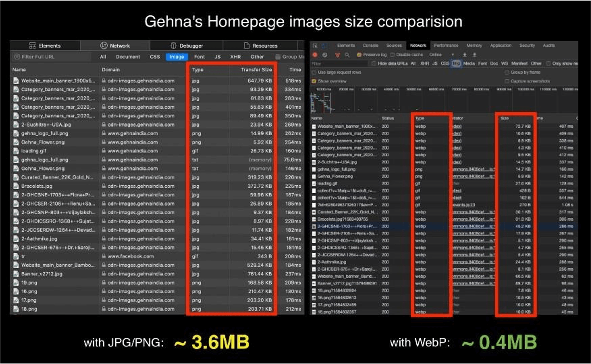Click file icon of Bracelets.jpg row

pyautogui.click(x=16, y=186)
